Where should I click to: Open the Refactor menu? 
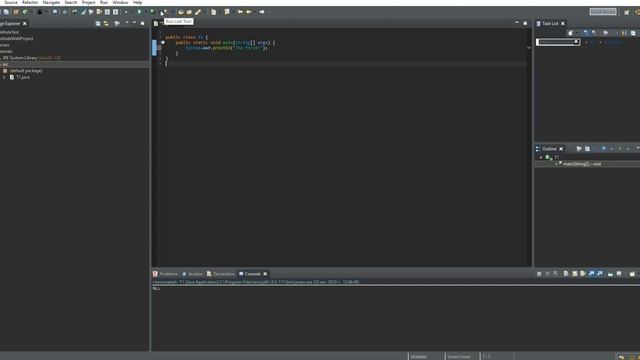pyautogui.click(x=30, y=2)
